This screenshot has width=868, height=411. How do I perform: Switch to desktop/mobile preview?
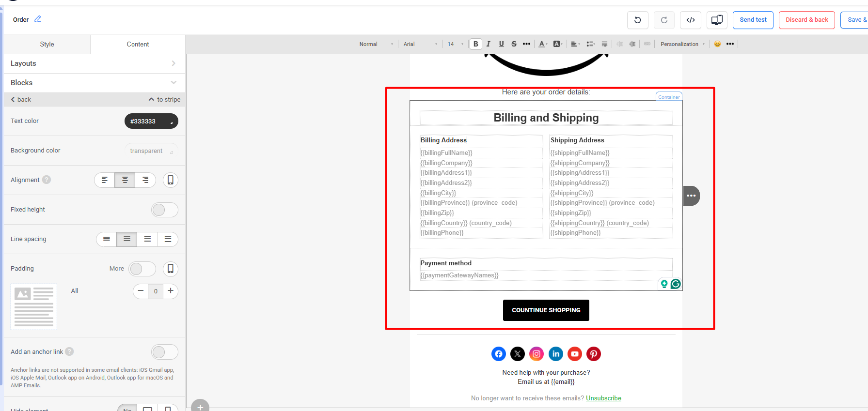click(717, 20)
